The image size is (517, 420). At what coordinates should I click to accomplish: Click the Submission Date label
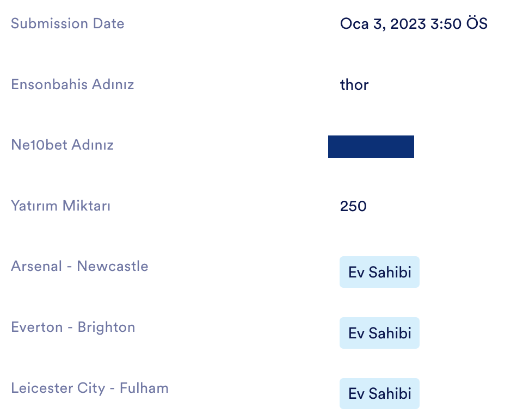point(67,24)
